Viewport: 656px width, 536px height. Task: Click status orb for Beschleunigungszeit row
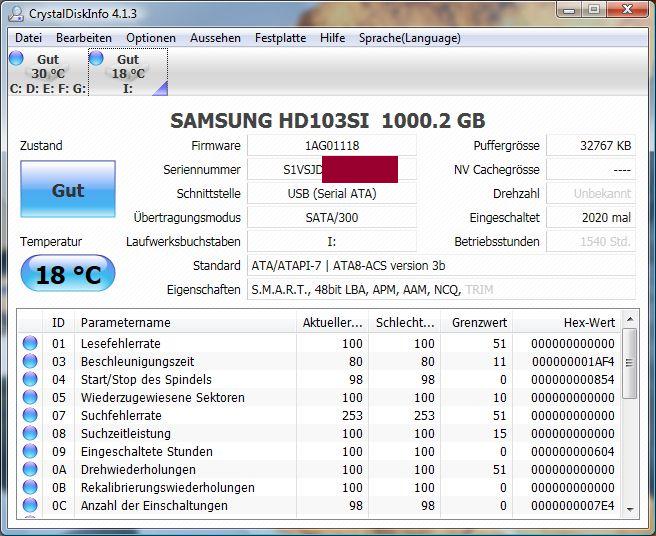[x=30, y=361]
